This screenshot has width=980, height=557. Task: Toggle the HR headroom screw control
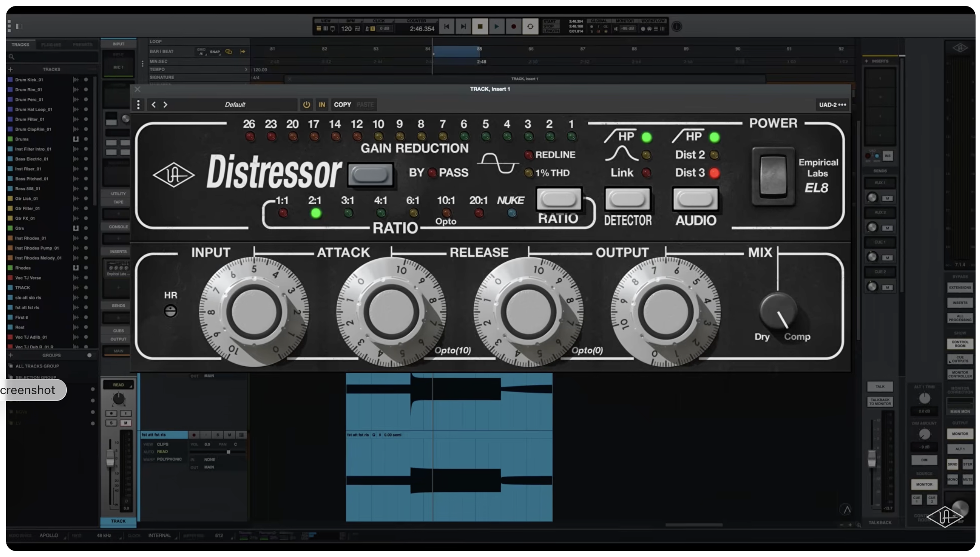pos(171,311)
